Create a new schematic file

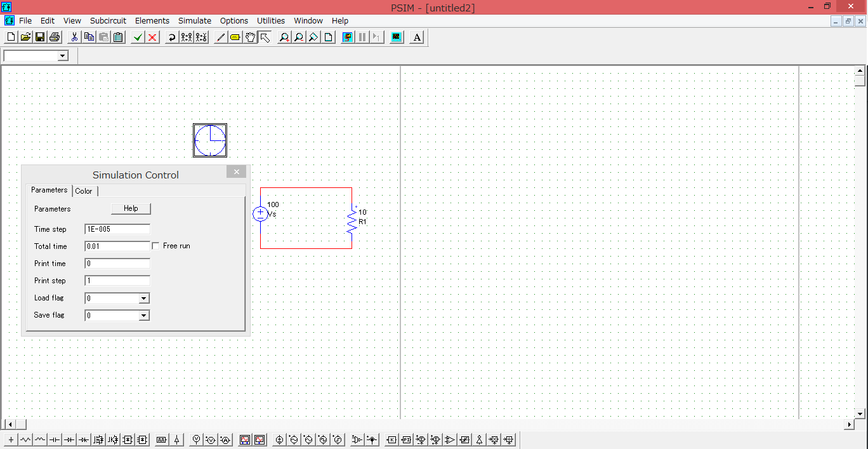(10, 37)
